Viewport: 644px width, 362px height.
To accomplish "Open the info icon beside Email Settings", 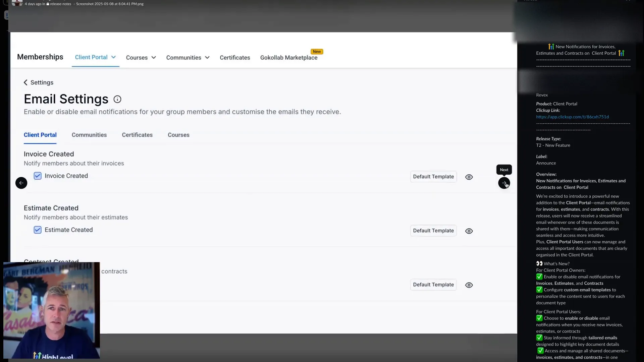I will 117,99.
